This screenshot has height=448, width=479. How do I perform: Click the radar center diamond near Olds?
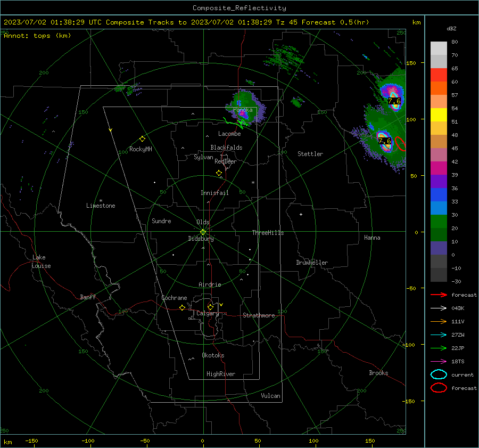pos(203,232)
